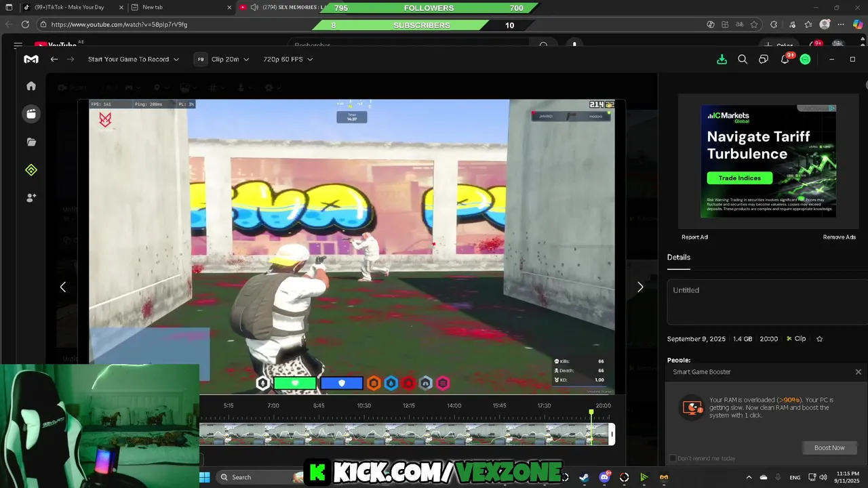Viewport: 868px width, 488px height.
Task: Click the Clip tag label in details
Action: click(x=796, y=339)
